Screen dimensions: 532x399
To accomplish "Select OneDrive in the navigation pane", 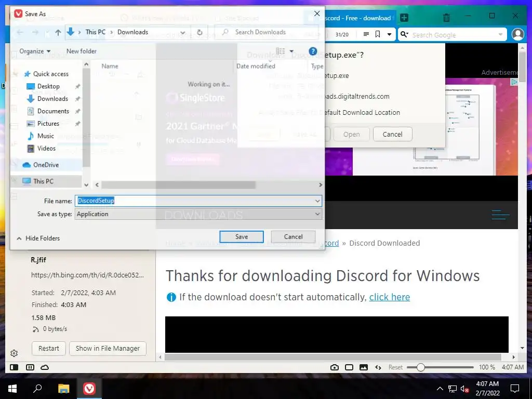I will point(46,165).
